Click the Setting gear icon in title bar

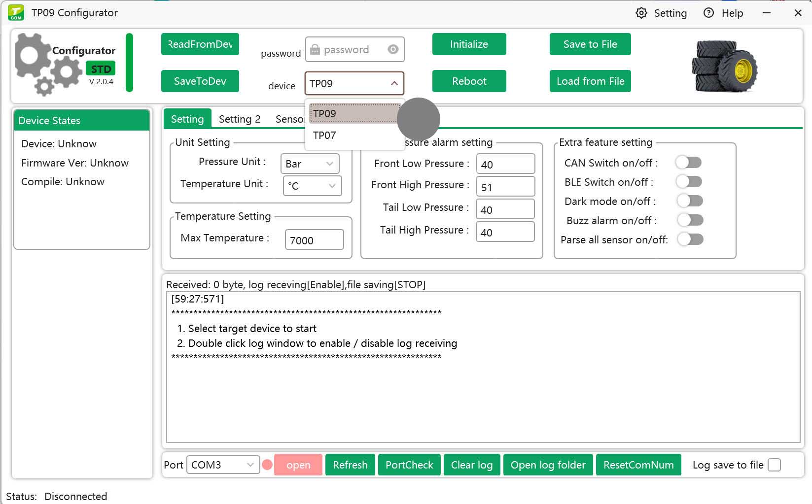(641, 13)
